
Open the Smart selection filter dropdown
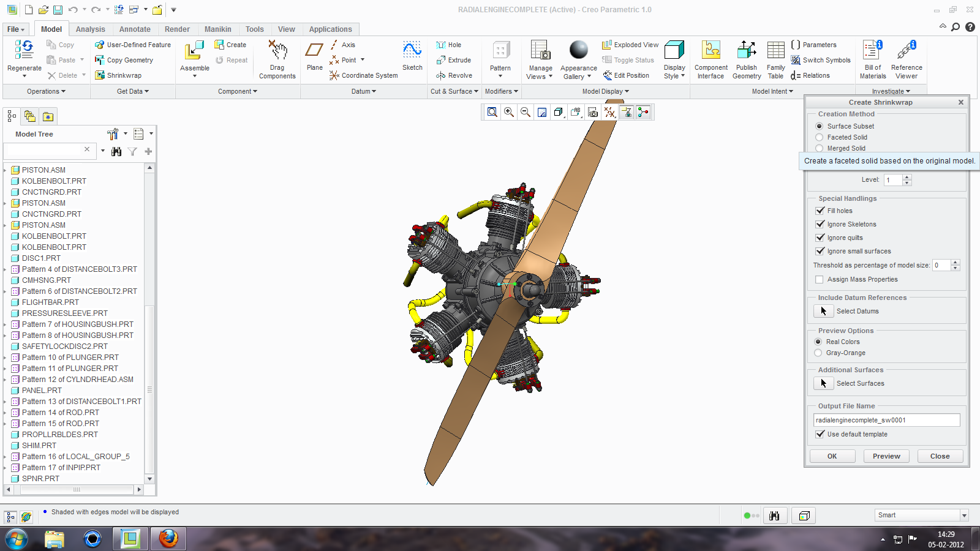(964, 515)
